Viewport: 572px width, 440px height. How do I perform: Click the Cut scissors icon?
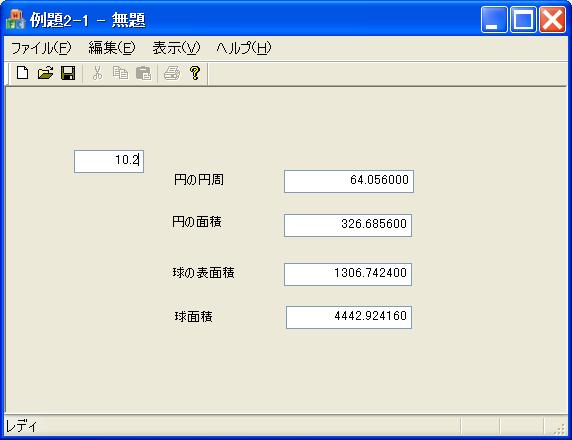point(97,73)
